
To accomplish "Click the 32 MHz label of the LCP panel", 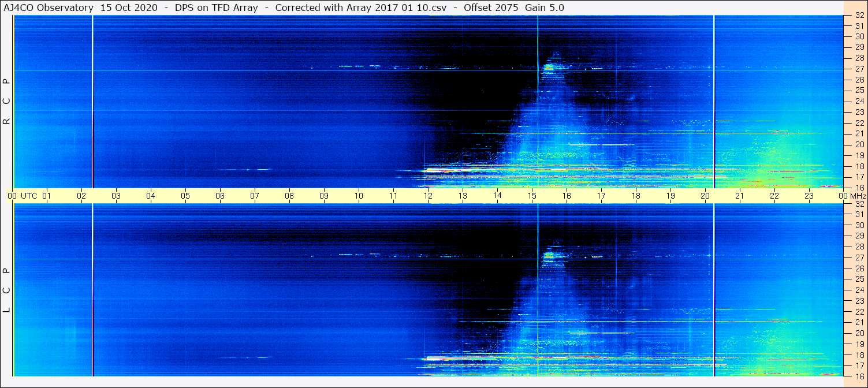I will [859, 204].
